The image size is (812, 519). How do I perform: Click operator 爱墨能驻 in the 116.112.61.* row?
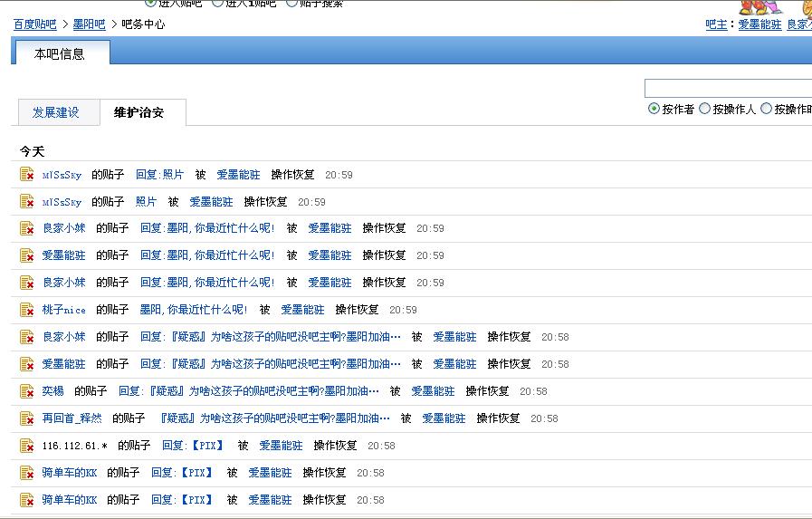pos(281,446)
